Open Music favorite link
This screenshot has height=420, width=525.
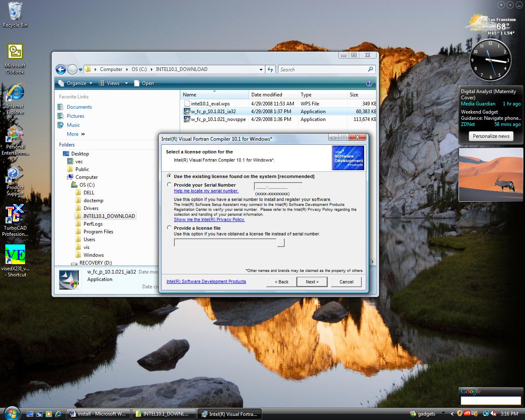click(x=73, y=125)
